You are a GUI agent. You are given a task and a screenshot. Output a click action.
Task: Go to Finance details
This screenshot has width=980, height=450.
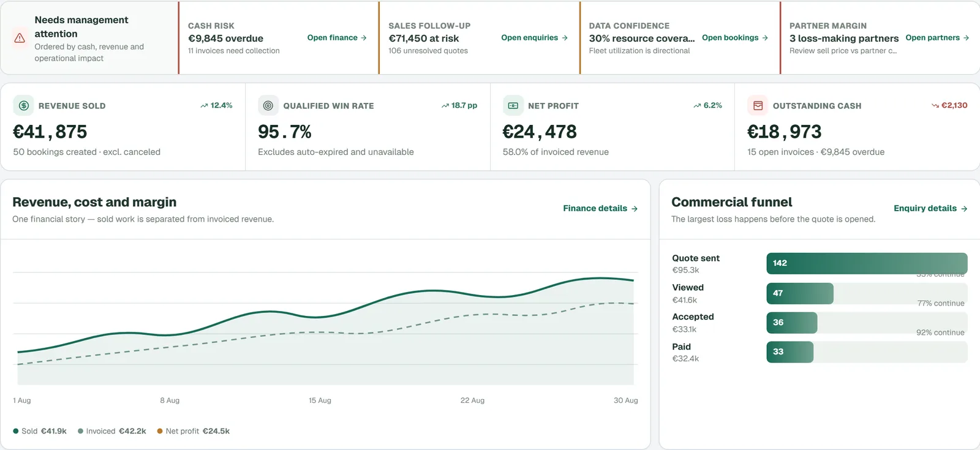(600, 208)
